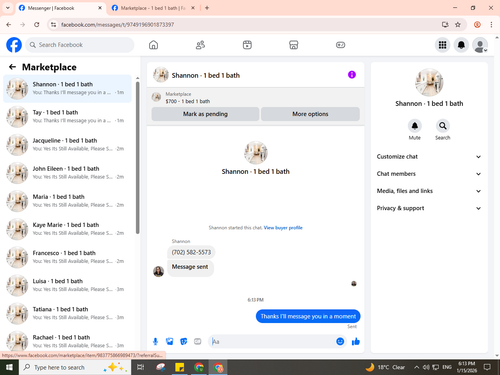Open the Facebook menu grid icon
Screen dimensions: 500x375
tap(442, 45)
